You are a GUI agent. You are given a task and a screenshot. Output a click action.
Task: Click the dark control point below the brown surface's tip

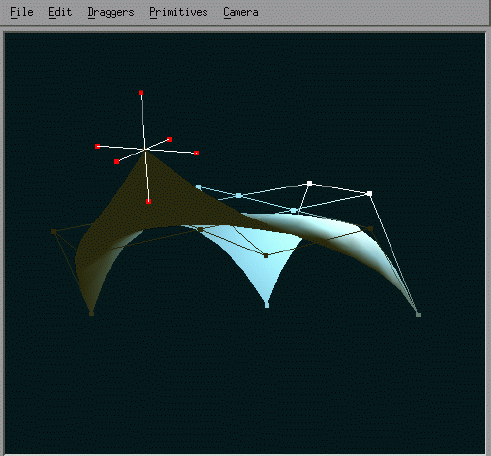[x=91, y=314]
